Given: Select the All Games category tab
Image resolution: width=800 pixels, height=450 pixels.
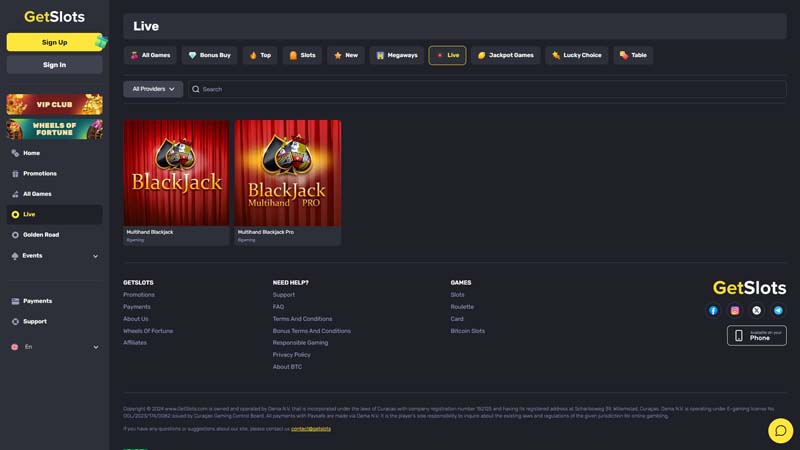Looking at the screenshot, I should (150, 55).
